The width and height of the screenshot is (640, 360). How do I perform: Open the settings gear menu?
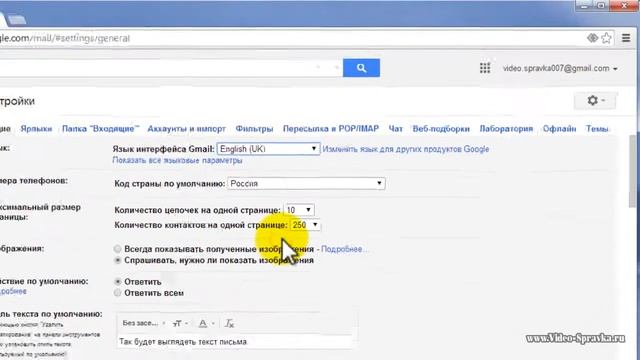tap(595, 100)
